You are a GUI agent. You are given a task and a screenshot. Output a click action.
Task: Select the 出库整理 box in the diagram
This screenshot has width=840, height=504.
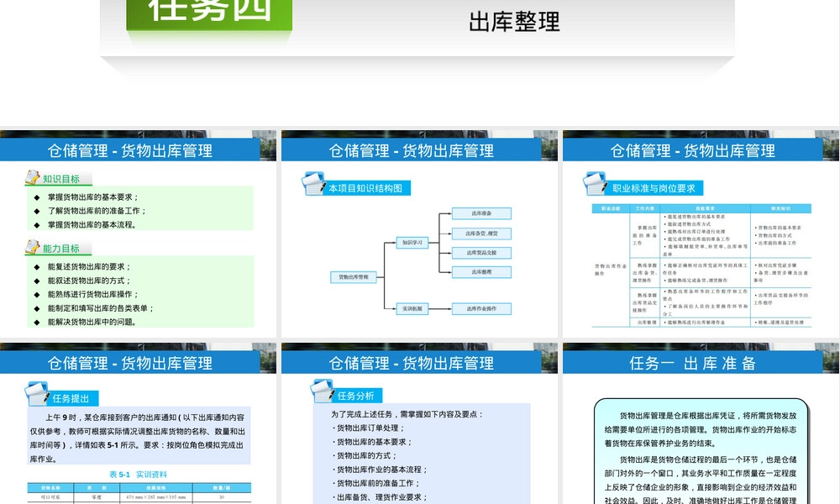click(481, 272)
